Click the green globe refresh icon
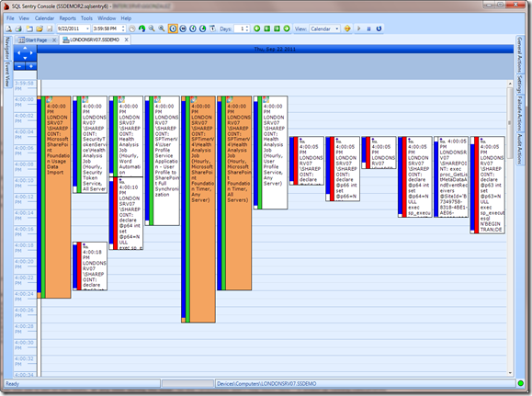 point(141,28)
